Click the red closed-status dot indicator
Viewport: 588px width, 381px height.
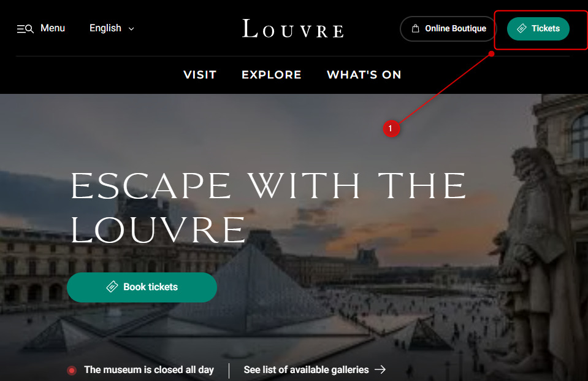pos(72,371)
